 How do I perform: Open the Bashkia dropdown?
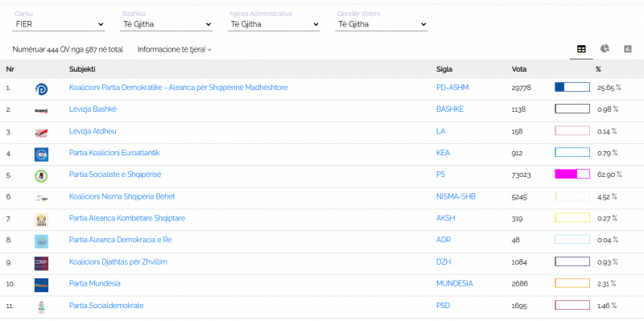point(167,24)
